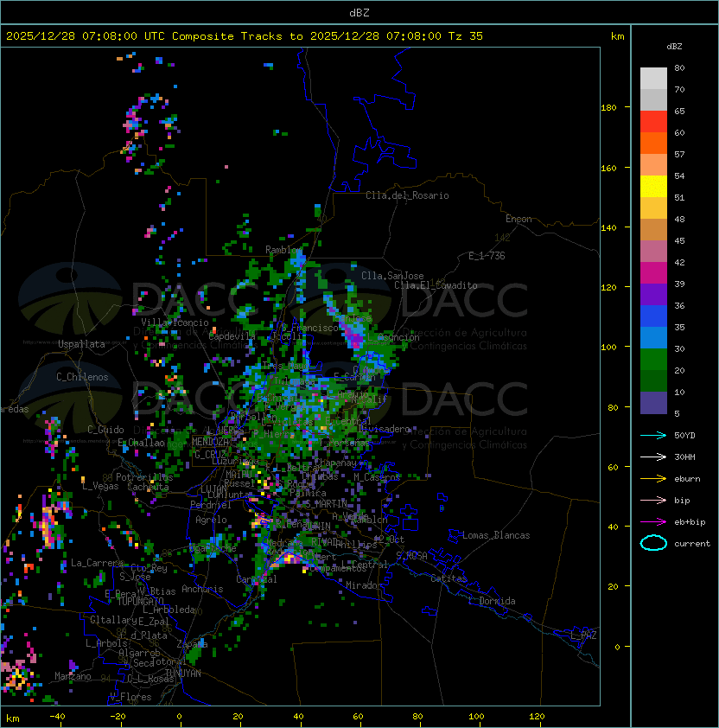Select the orange 57-60 dBZ swatch
Viewport: 719px width, 728px height.
[653, 143]
